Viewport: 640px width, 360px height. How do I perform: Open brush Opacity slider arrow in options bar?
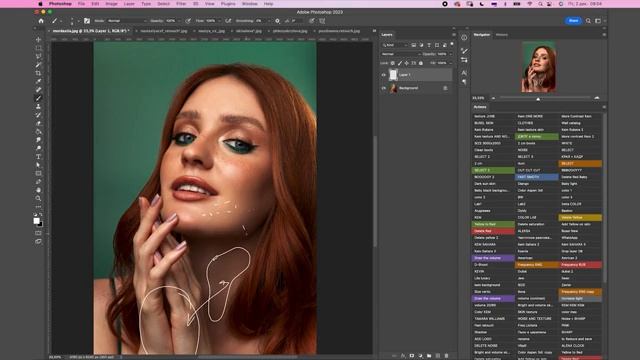point(179,21)
